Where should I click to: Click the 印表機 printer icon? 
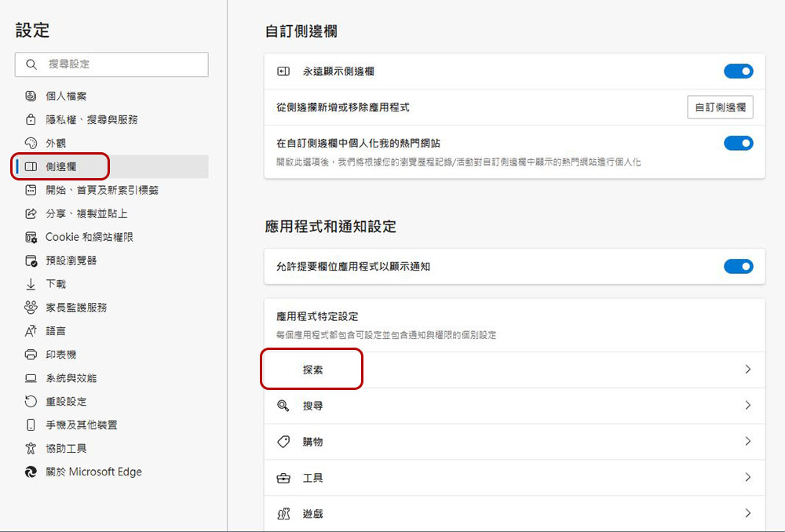[31, 355]
